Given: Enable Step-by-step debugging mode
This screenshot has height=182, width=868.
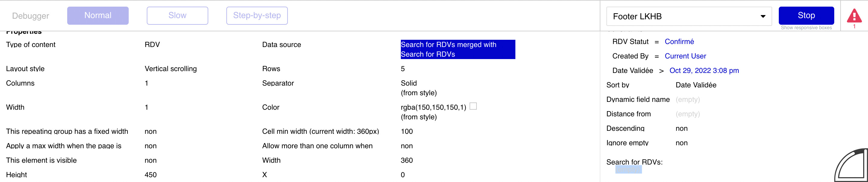Looking at the screenshot, I should click(257, 15).
